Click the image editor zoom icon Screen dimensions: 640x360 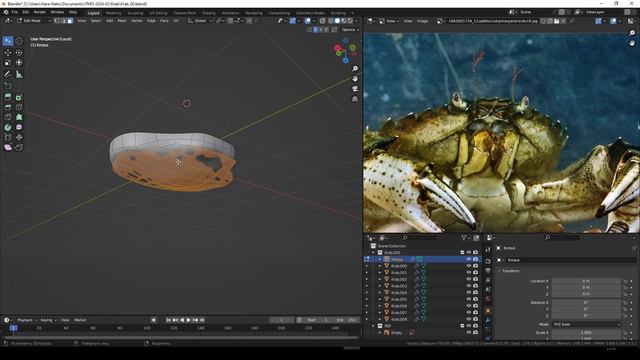(x=632, y=33)
